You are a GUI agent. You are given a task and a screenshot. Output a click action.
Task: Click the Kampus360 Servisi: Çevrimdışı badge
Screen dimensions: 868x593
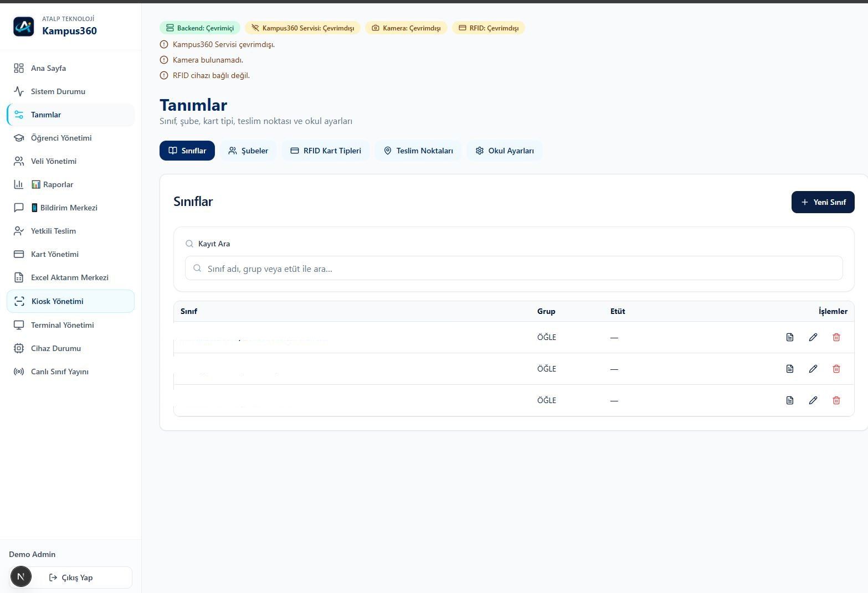pos(303,28)
